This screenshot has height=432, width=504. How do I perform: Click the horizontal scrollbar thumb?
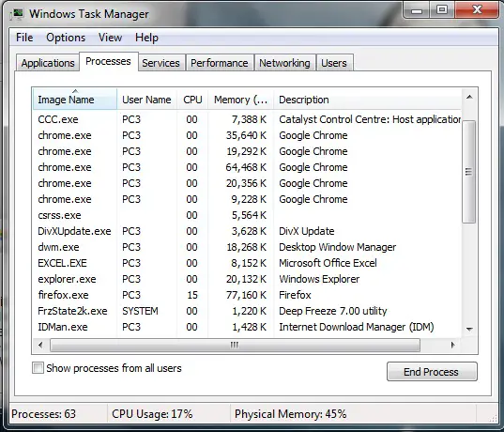pos(235,346)
